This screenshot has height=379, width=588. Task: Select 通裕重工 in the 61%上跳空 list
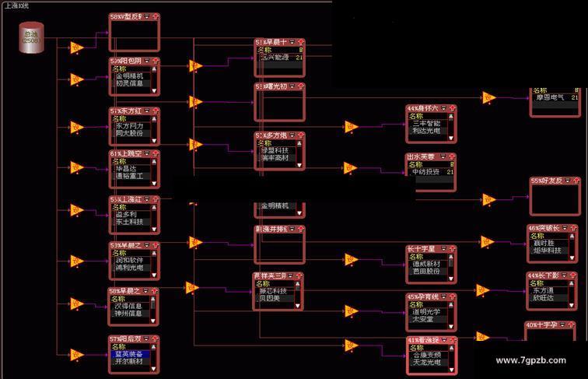(131, 176)
